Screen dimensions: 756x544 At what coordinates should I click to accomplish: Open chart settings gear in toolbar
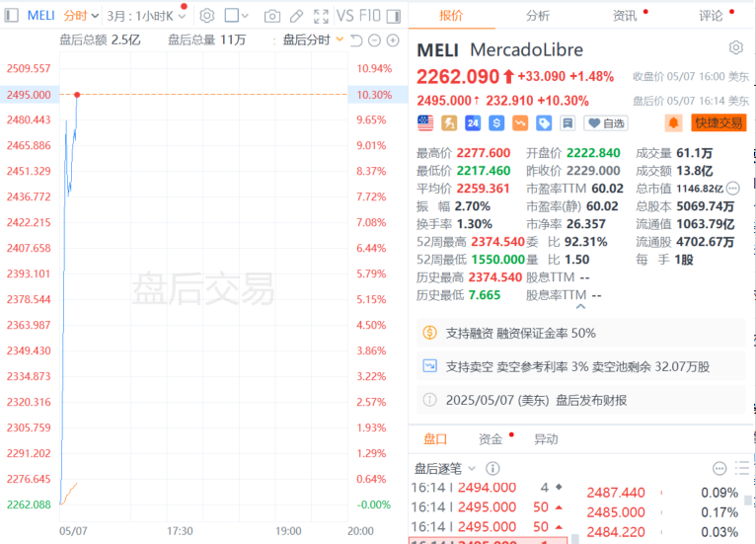(x=207, y=16)
